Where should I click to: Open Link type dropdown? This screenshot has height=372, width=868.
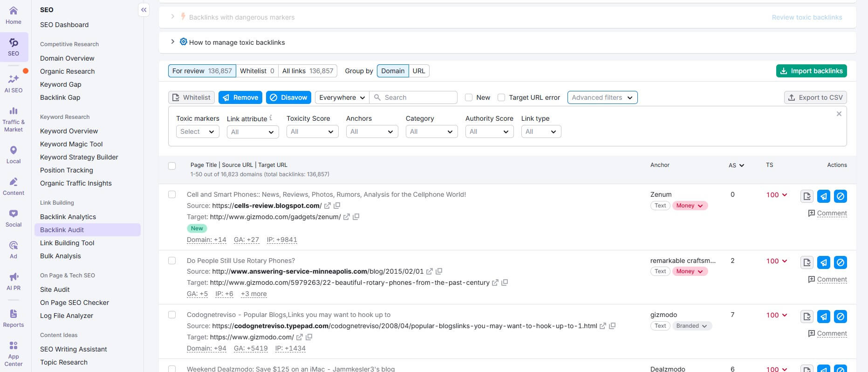(541, 132)
